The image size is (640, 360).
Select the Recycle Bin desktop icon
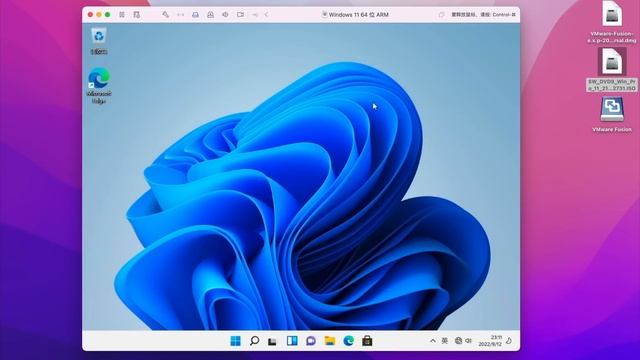tap(99, 41)
